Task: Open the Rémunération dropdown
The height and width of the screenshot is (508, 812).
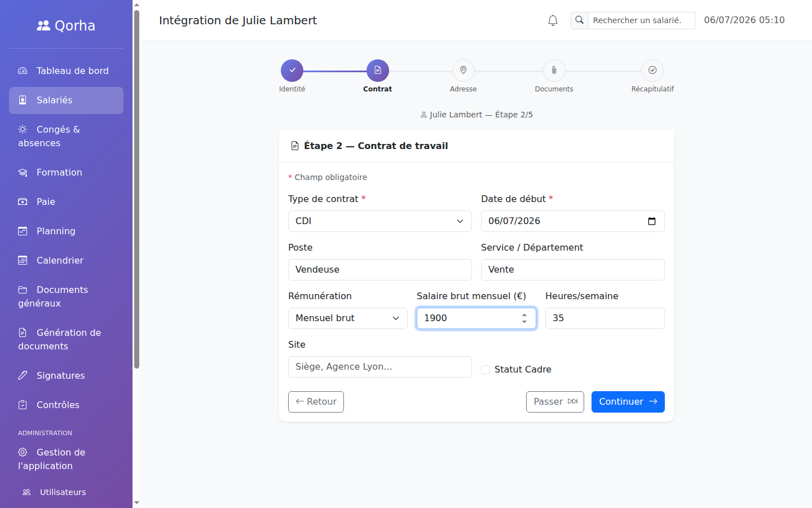Action: 348,318
